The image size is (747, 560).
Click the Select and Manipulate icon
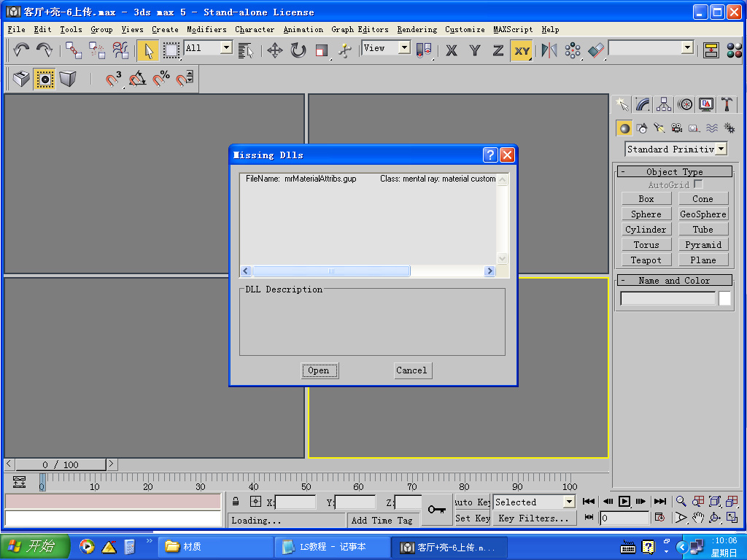(x=345, y=50)
